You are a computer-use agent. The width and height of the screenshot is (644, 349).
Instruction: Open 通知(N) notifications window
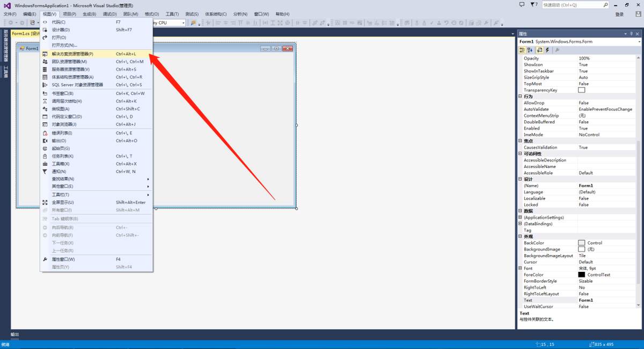pos(97,172)
